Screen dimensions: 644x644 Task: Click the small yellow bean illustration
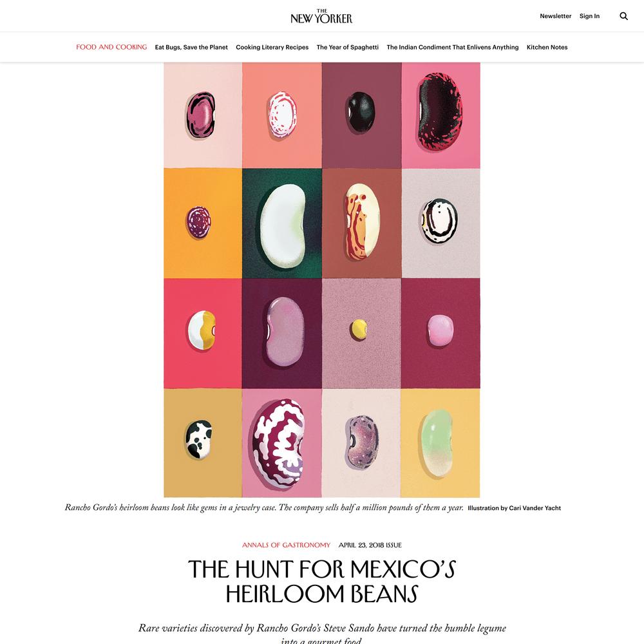(x=359, y=330)
